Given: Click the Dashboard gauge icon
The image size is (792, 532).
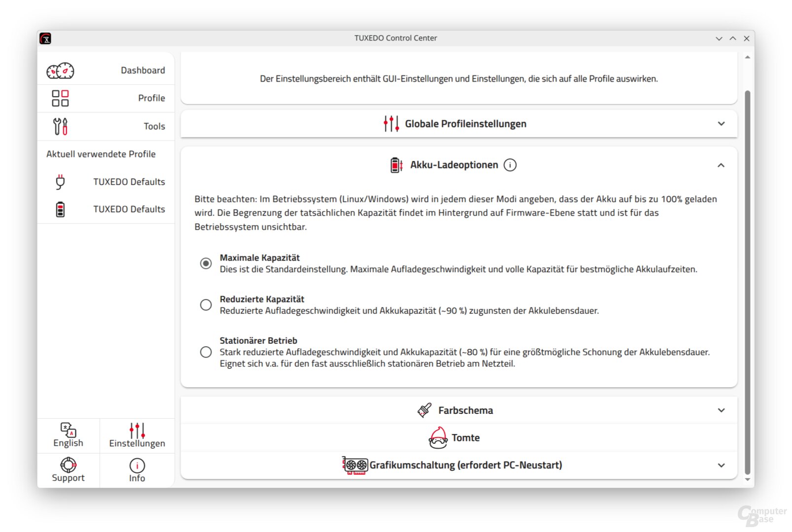Looking at the screenshot, I should 60,71.
